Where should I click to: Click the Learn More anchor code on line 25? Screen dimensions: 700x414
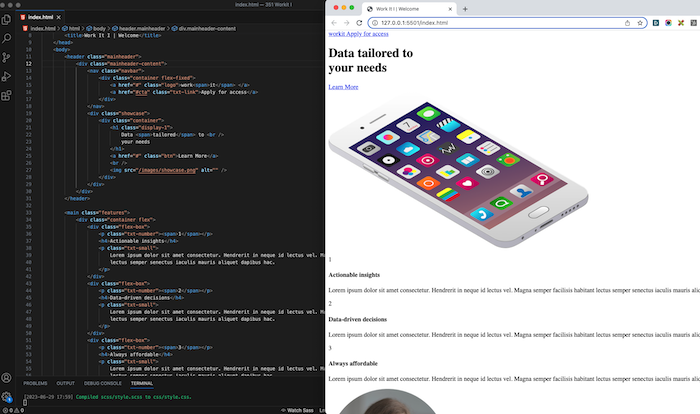164,156
